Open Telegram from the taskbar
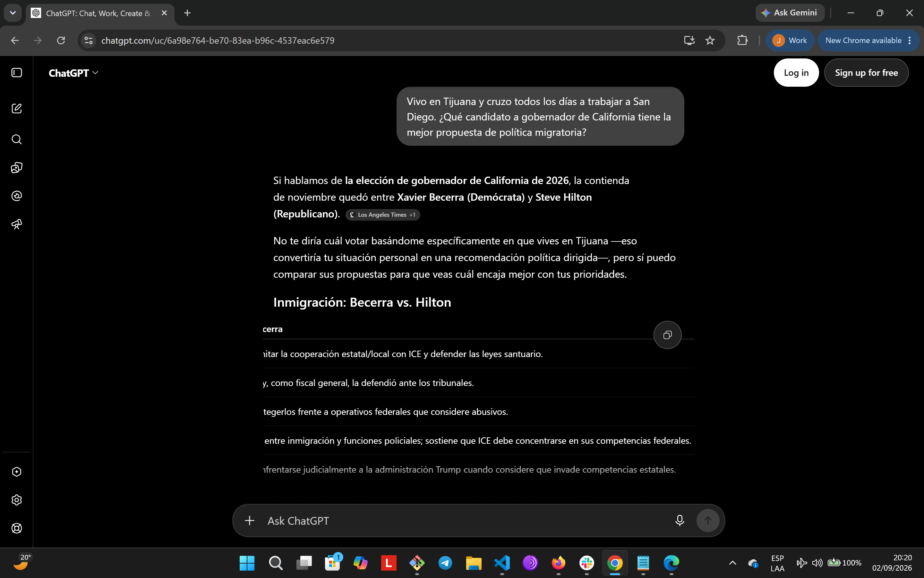Viewport: 924px width, 578px height. click(x=445, y=563)
